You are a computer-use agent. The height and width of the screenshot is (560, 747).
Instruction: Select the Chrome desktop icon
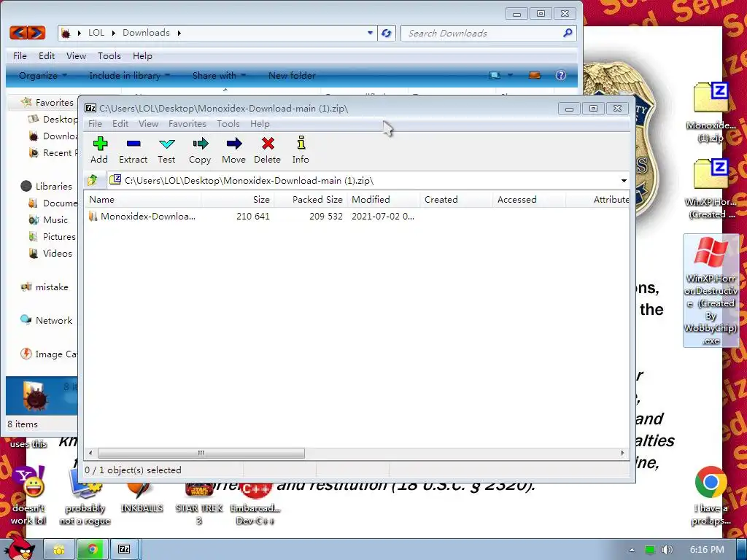click(711, 495)
